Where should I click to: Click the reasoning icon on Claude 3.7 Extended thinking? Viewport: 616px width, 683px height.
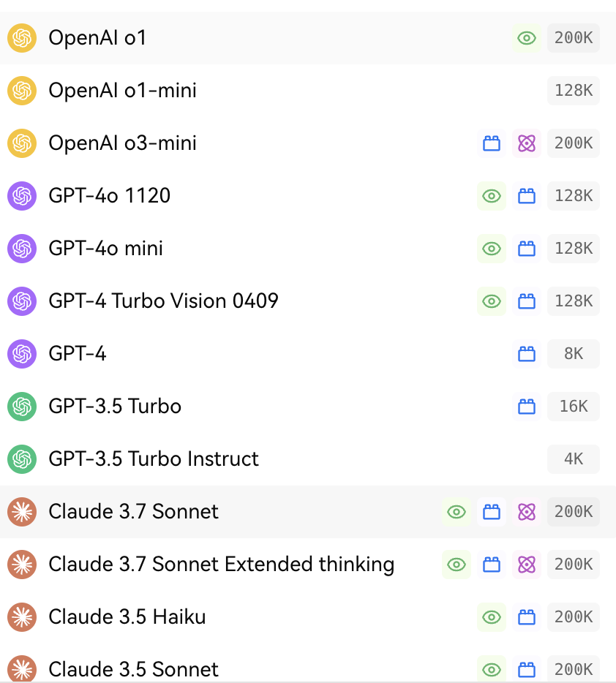pos(526,565)
